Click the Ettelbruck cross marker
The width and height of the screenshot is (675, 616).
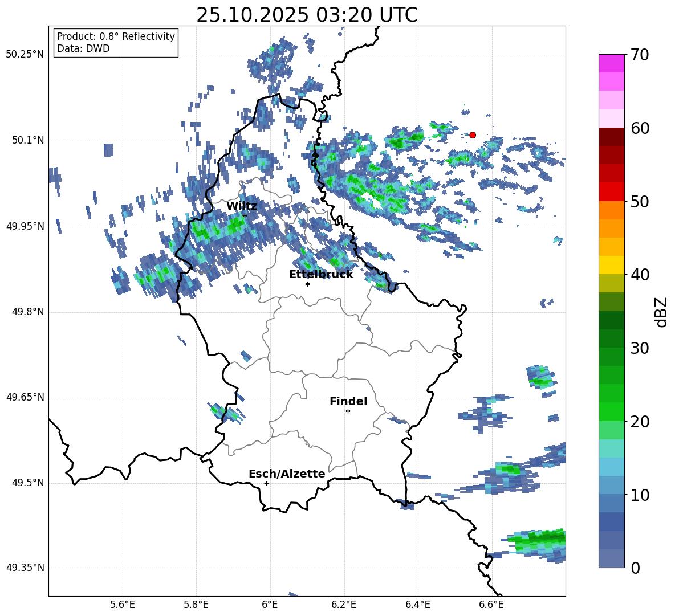pyautogui.click(x=307, y=284)
